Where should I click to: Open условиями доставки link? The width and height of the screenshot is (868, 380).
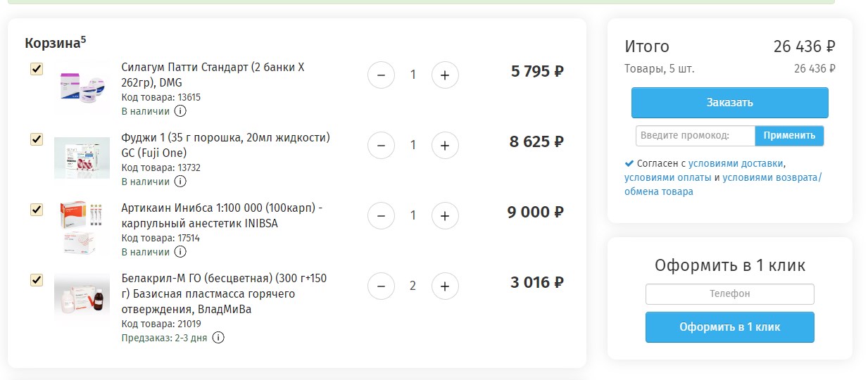click(x=736, y=163)
